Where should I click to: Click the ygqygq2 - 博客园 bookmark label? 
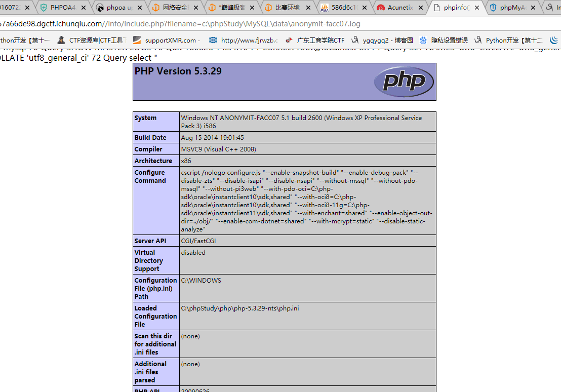pyautogui.click(x=388, y=41)
